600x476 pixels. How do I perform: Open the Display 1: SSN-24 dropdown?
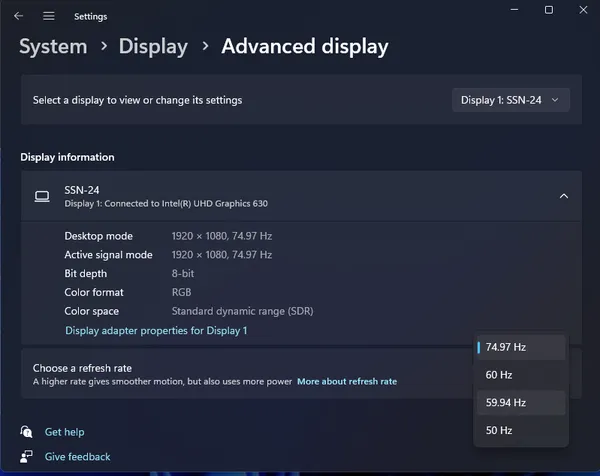(x=511, y=100)
